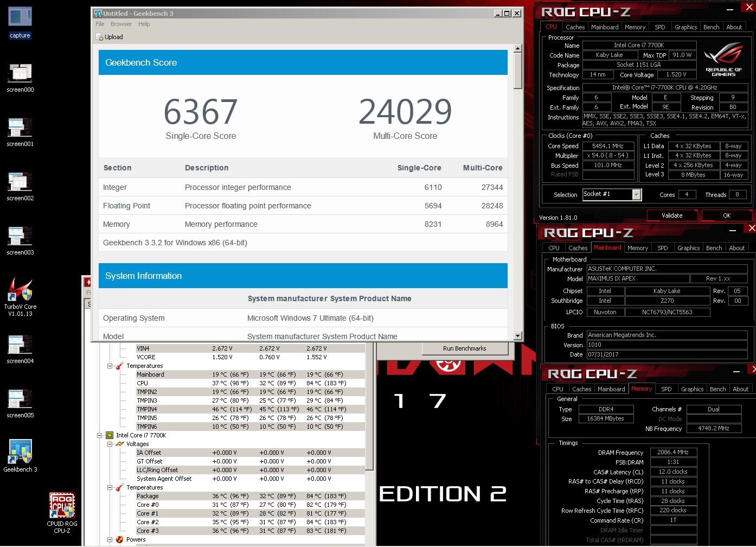Select the TMPIN4 temperature row
The image size is (756, 547).
click(x=249, y=409)
